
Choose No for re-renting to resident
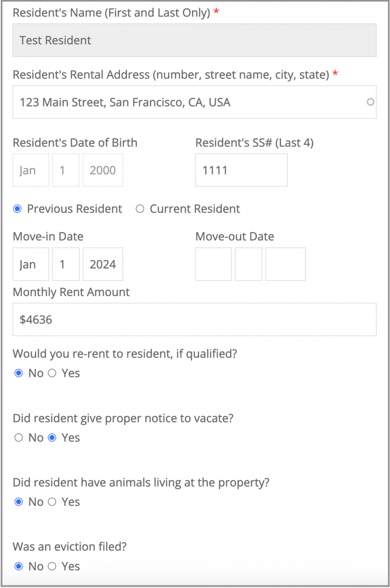18,373
